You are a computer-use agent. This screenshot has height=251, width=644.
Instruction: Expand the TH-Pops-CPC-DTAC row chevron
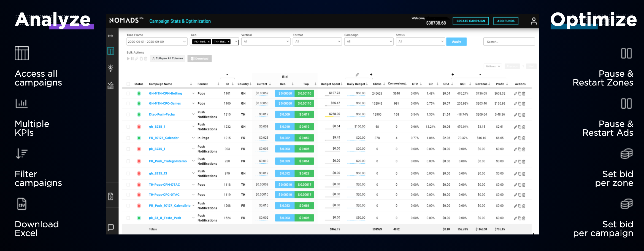193,195
